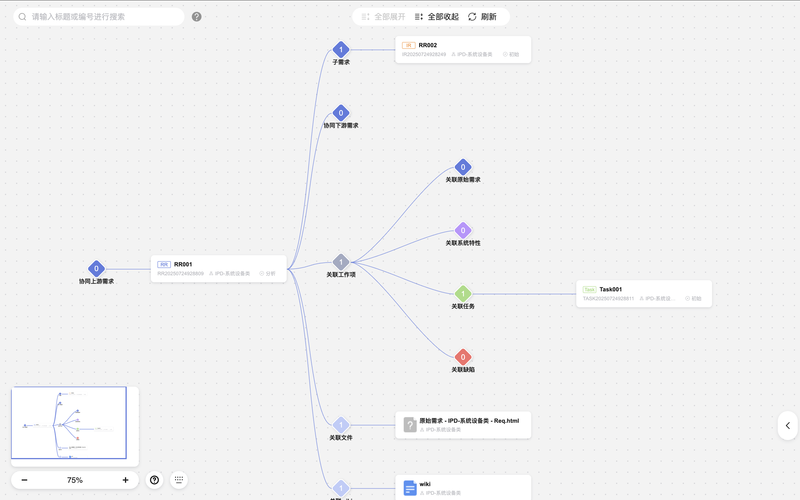The height and width of the screenshot is (500, 800).
Task: Click the 协同下游需求 label text
Action: point(341,126)
